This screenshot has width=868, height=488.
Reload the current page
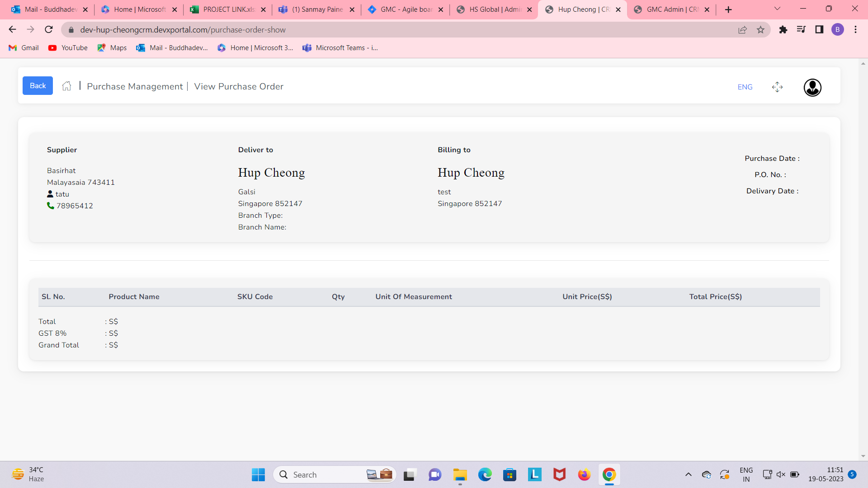[x=49, y=30]
